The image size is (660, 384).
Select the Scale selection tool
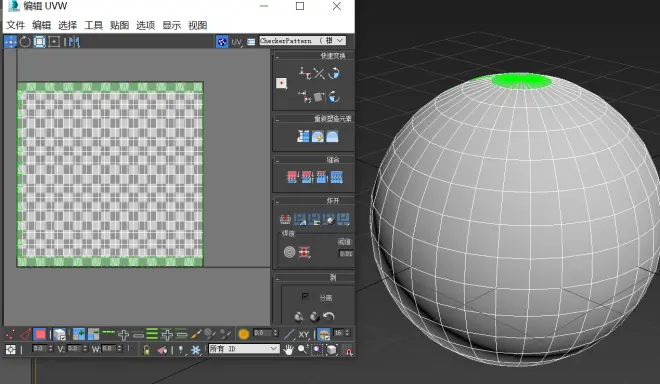tap(40, 42)
